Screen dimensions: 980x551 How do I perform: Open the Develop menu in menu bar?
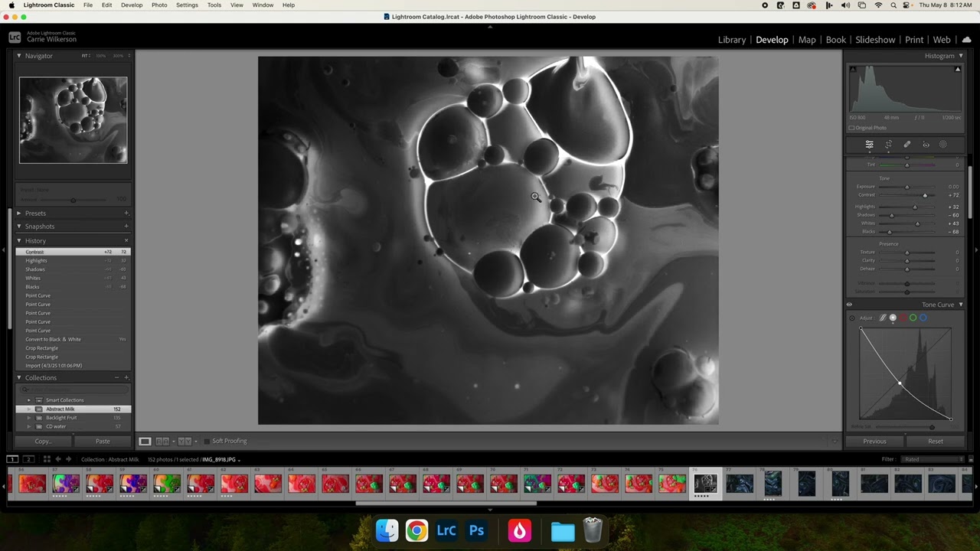132,5
